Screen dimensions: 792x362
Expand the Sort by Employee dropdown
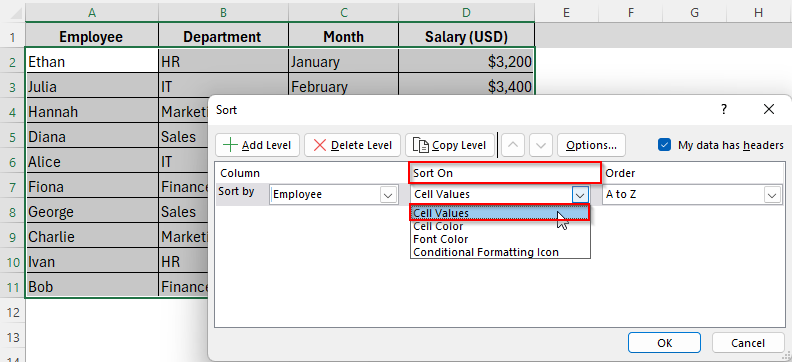(x=388, y=194)
